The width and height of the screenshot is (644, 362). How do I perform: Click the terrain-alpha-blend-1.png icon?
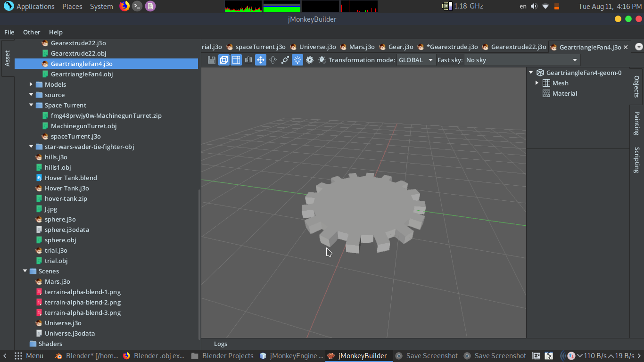(x=39, y=292)
